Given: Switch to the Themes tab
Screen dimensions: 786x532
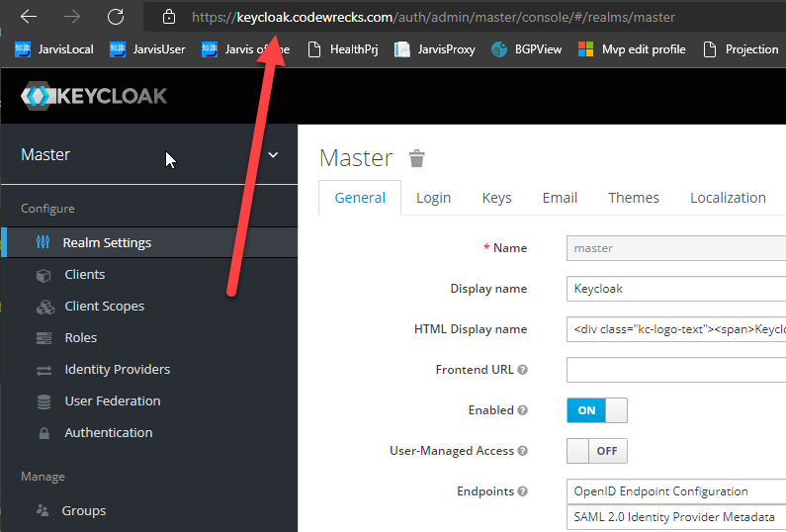Looking at the screenshot, I should pyautogui.click(x=634, y=198).
